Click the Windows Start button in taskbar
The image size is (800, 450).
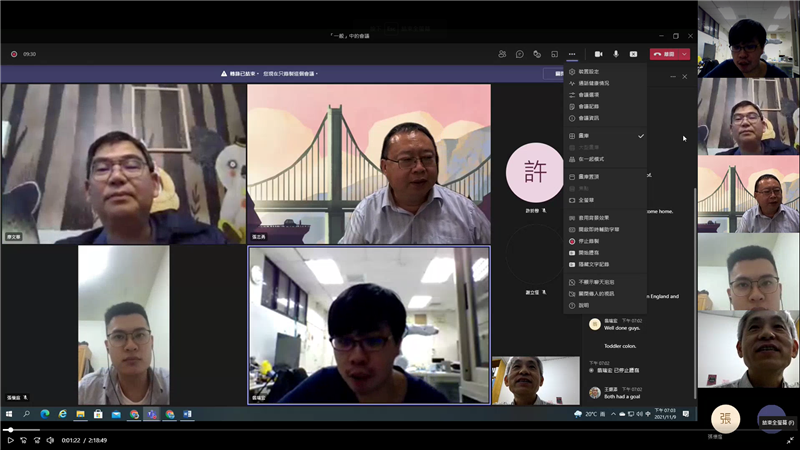coord(10,414)
